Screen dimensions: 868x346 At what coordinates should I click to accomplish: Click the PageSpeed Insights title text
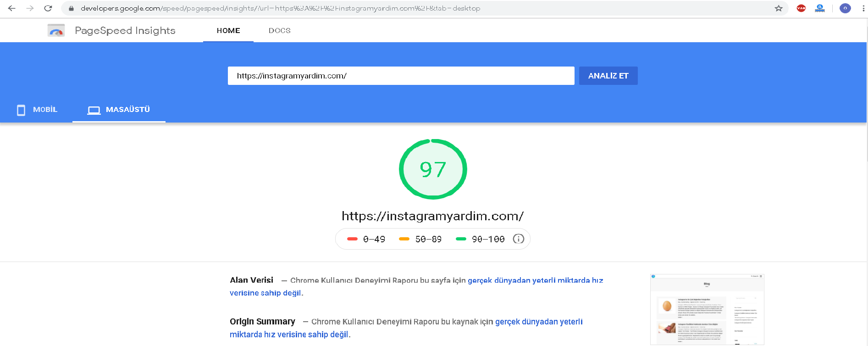point(125,30)
